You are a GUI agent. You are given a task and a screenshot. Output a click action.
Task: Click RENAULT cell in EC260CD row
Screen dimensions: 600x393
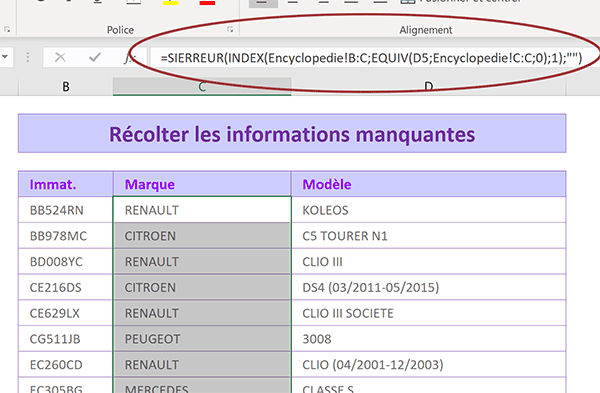click(x=202, y=364)
